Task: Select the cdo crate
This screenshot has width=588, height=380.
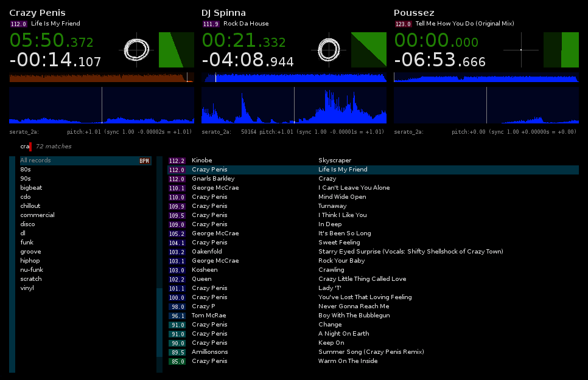Action: coord(85,197)
